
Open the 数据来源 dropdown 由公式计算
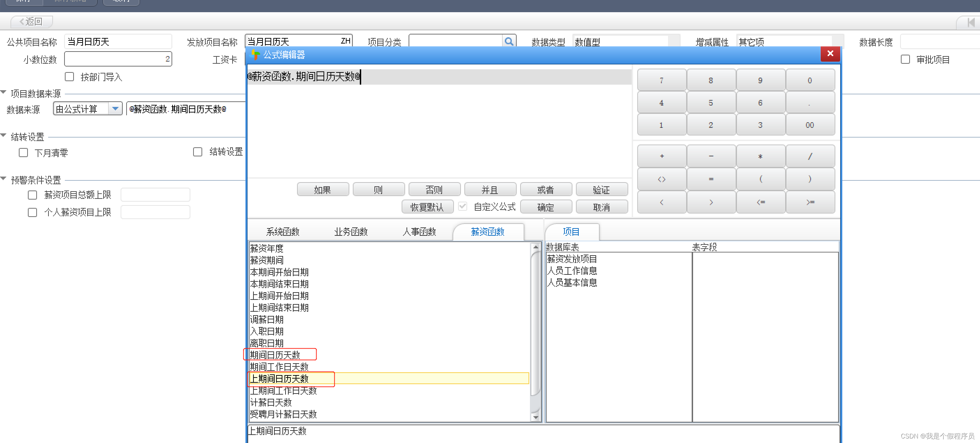tap(115, 109)
